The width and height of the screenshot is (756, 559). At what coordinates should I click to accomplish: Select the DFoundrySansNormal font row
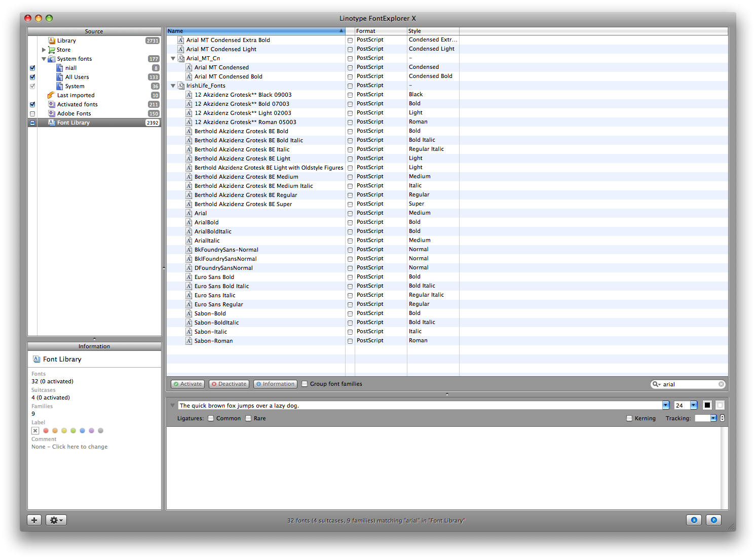coord(447,268)
